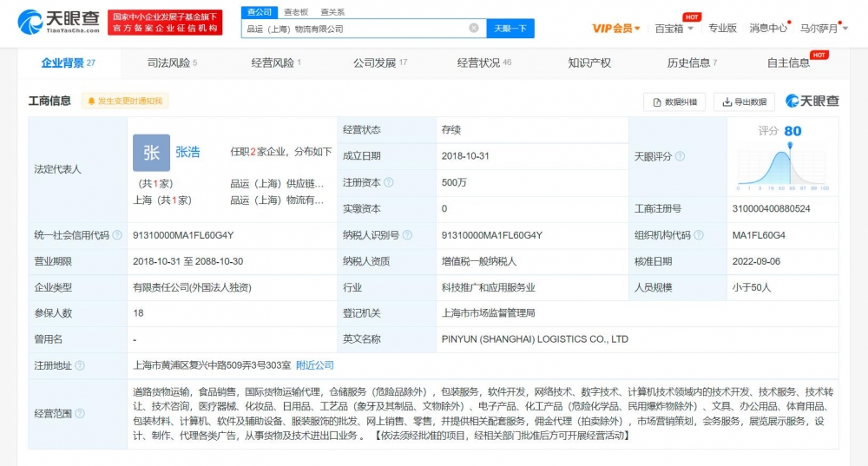Click the 导出数据 export button
Viewport: 868px width, 466px height.
coord(744,102)
